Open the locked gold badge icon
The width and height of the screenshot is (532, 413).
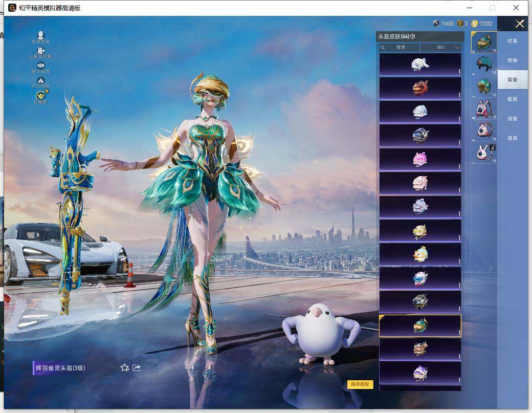click(41, 97)
